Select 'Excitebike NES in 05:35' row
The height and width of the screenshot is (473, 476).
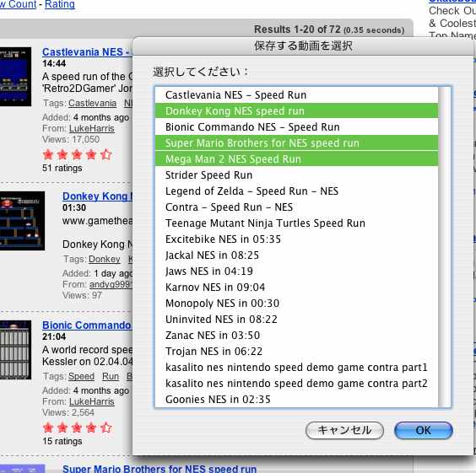point(296,239)
